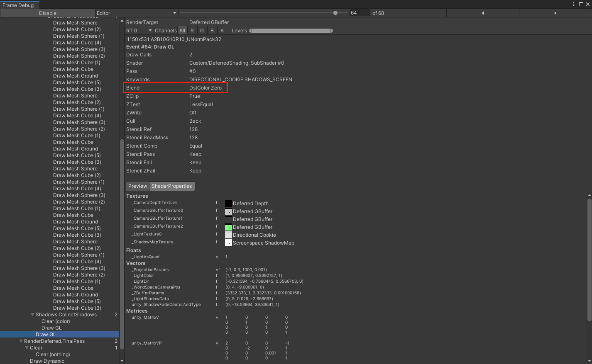Click the RenderTarget Deferred GBuffer value
This screenshot has width=592, height=364.
(x=209, y=22)
